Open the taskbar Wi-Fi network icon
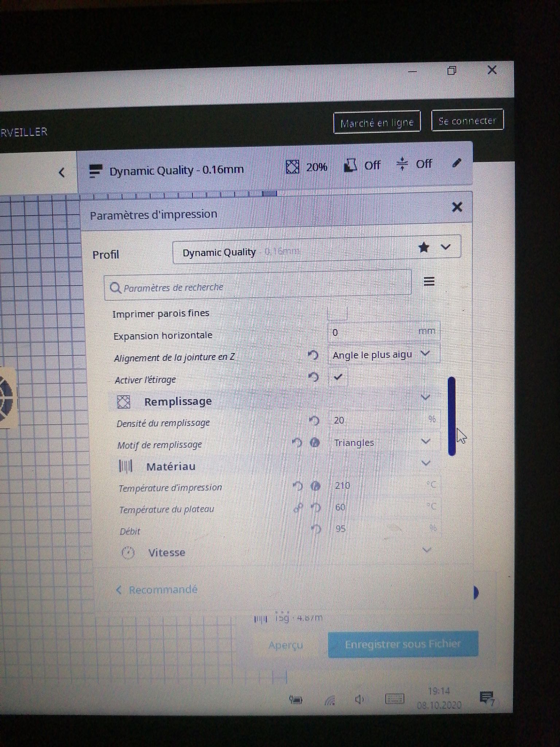This screenshot has width=560, height=747. (x=330, y=700)
